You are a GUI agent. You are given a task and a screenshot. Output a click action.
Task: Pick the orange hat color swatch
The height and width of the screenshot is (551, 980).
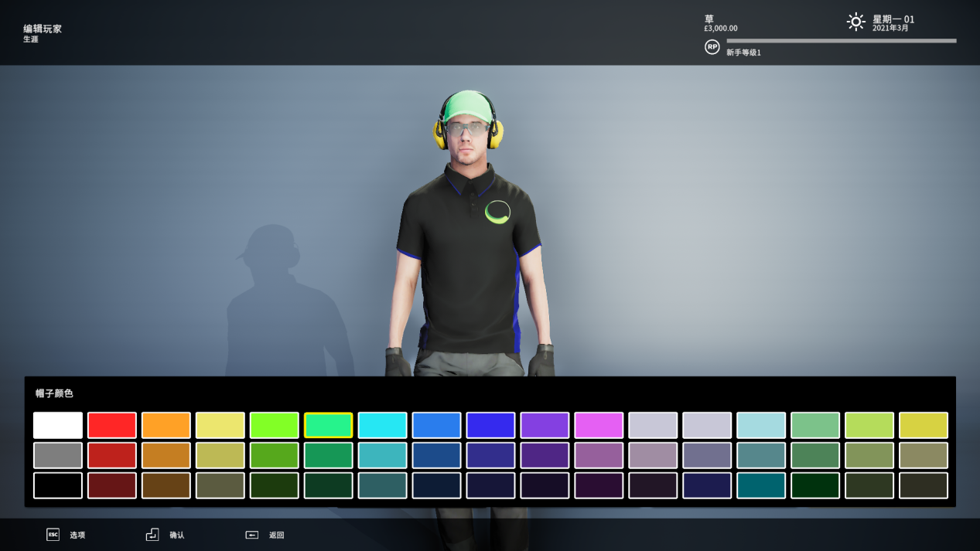pos(166,425)
